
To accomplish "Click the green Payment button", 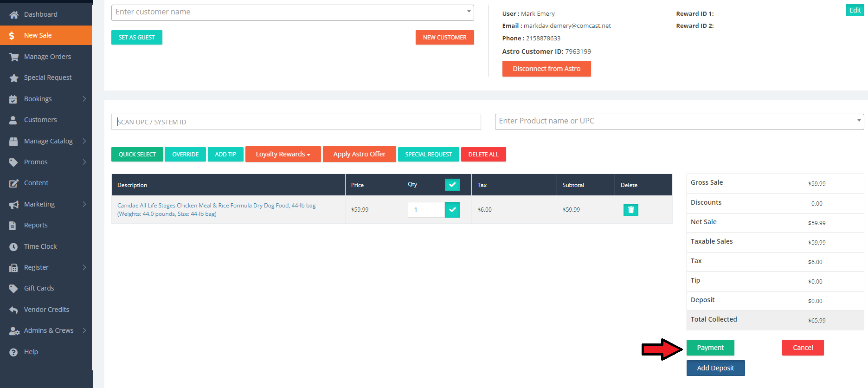I will click(710, 348).
